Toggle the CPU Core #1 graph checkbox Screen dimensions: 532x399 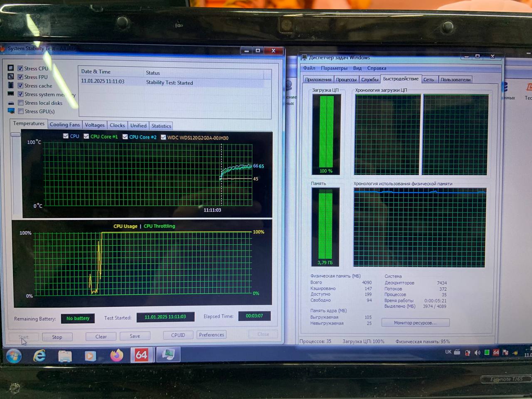click(86, 136)
